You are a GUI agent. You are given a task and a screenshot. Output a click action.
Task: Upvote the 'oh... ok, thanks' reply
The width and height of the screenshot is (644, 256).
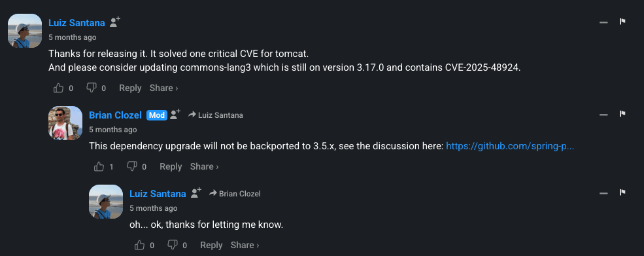(x=140, y=246)
